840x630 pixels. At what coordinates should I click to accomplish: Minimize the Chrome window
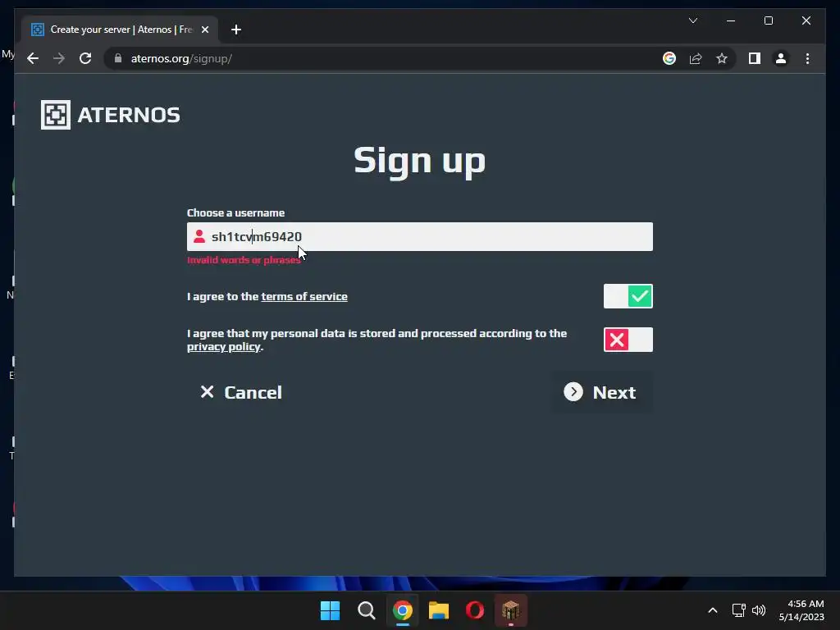(x=731, y=21)
